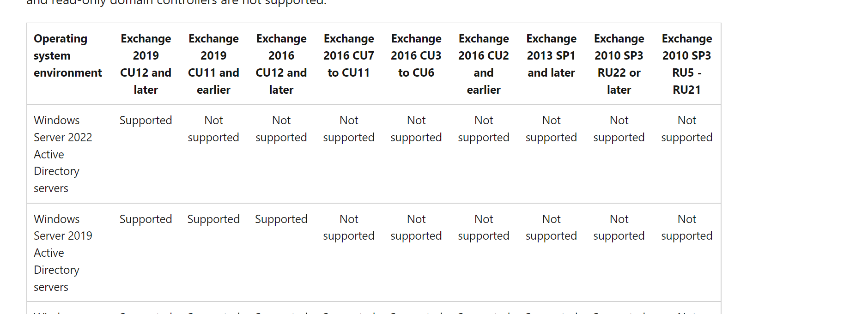
Task: Click the 'Exchange 2016 CU7 to CU11' header
Action: click(349, 55)
